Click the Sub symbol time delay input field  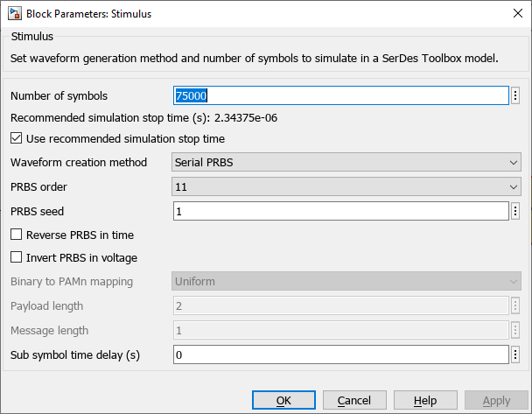coord(341,354)
